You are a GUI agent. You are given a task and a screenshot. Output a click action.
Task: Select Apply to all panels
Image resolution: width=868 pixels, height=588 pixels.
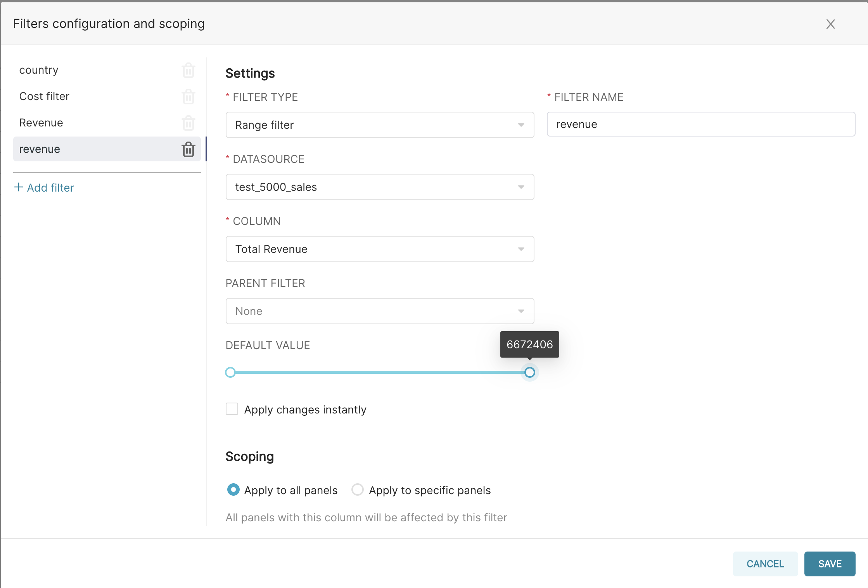(233, 490)
